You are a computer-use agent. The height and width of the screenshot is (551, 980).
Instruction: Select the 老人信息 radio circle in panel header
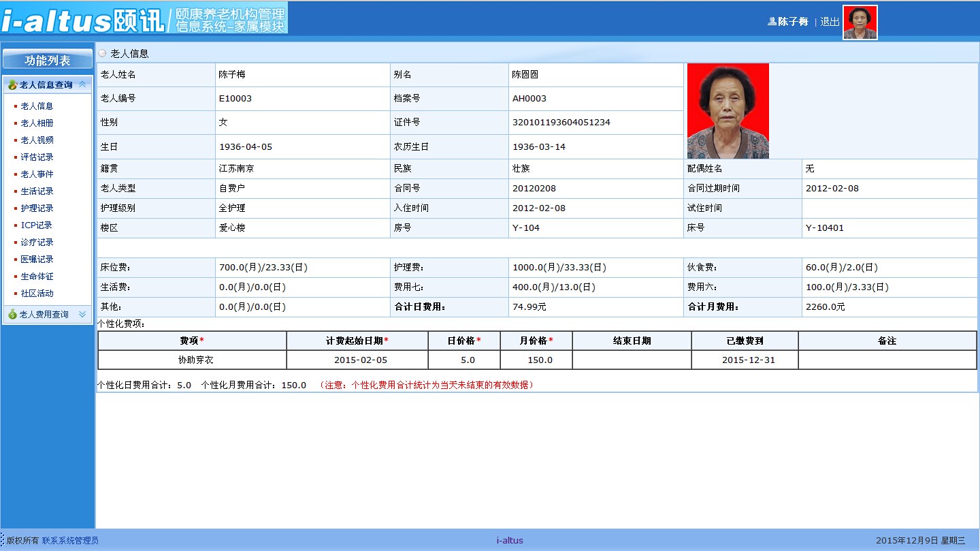coord(102,53)
